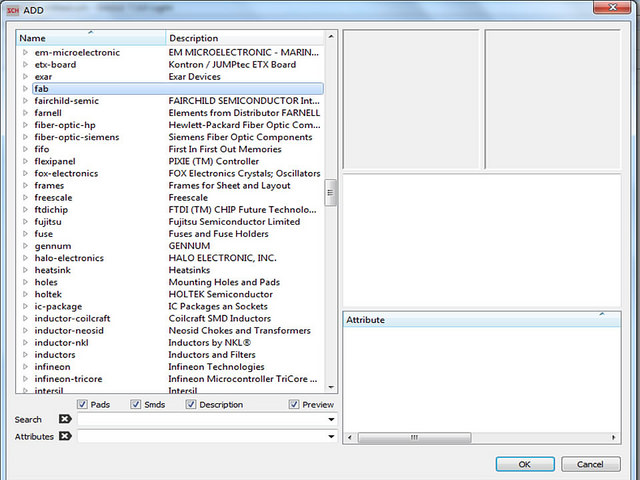Sort by the Name column header
The width and height of the screenshot is (640, 480).
coord(91,38)
